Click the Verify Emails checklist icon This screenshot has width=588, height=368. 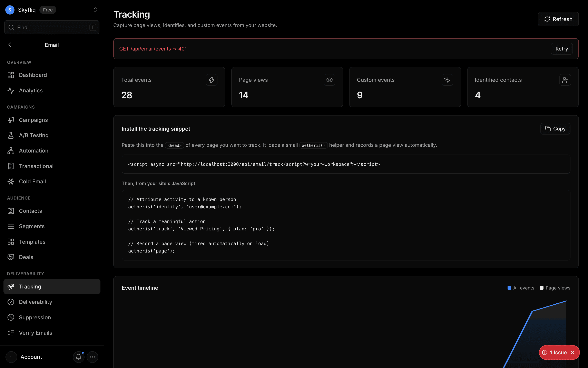(x=11, y=333)
